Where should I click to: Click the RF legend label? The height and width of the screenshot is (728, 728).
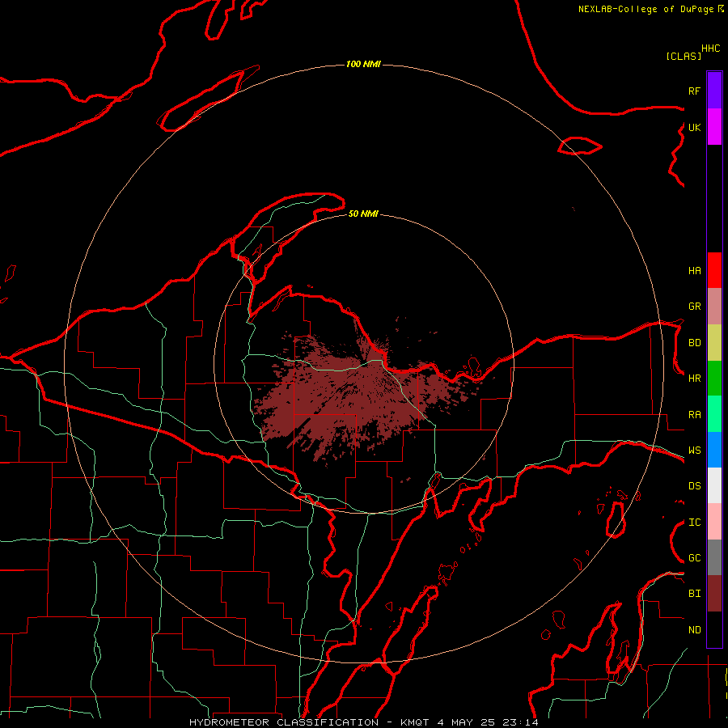coord(694,91)
